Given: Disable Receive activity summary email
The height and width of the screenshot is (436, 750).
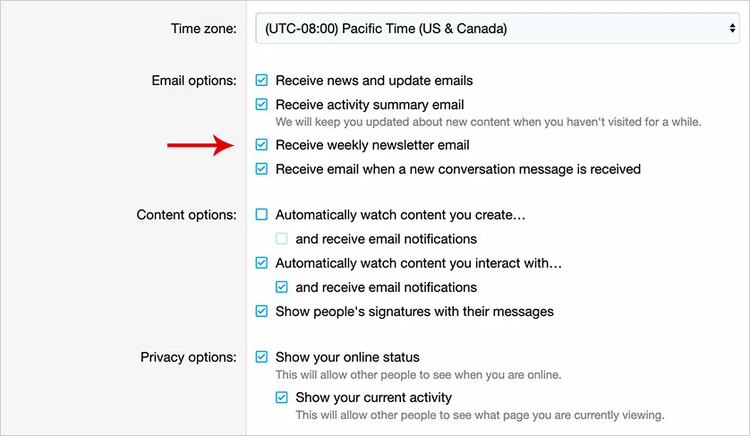Looking at the screenshot, I should coord(262,104).
